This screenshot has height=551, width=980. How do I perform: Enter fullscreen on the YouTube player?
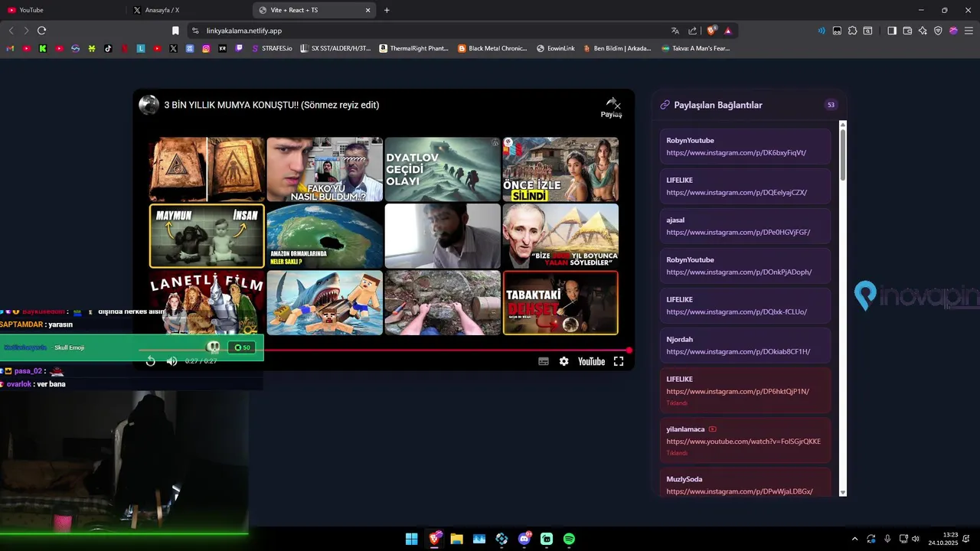(x=619, y=361)
